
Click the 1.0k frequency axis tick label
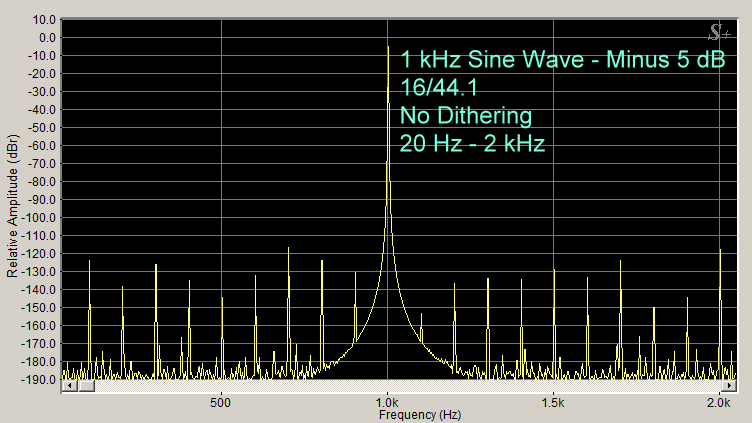tap(388, 402)
